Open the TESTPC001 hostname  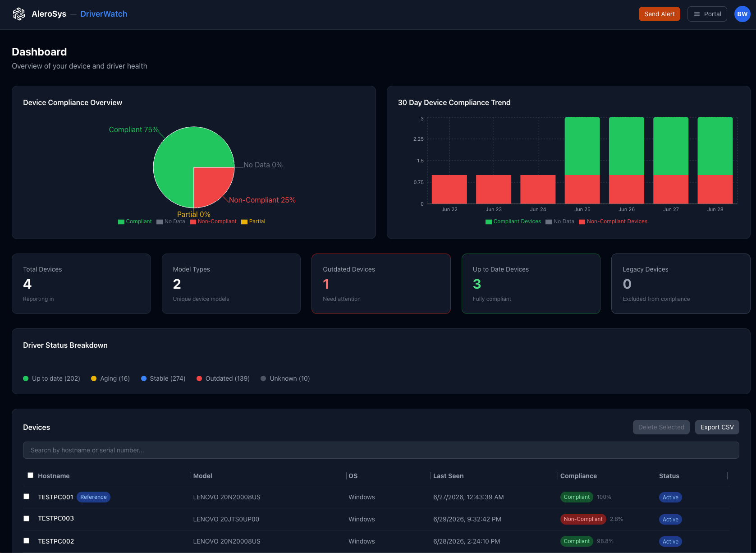tap(55, 497)
